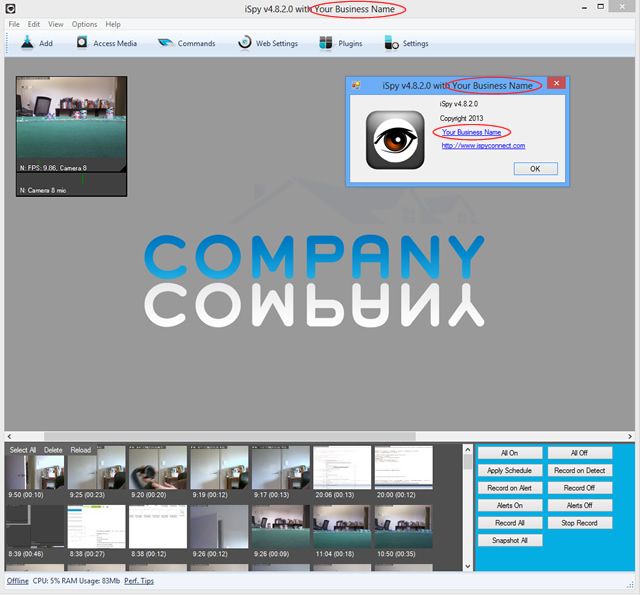Open the 9:26 (00:09) recording thumbnail
The height and width of the screenshot is (595, 640).
(x=281, y=526)
